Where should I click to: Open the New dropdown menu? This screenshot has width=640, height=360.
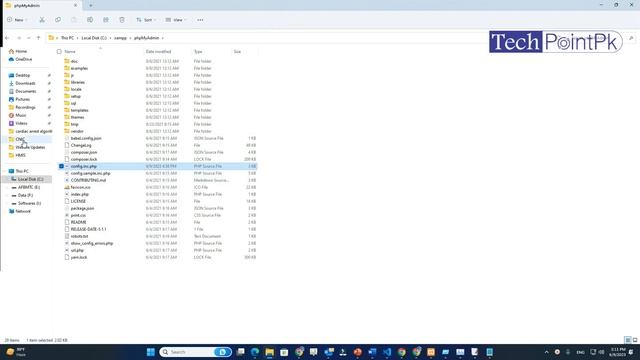[17, 20]
